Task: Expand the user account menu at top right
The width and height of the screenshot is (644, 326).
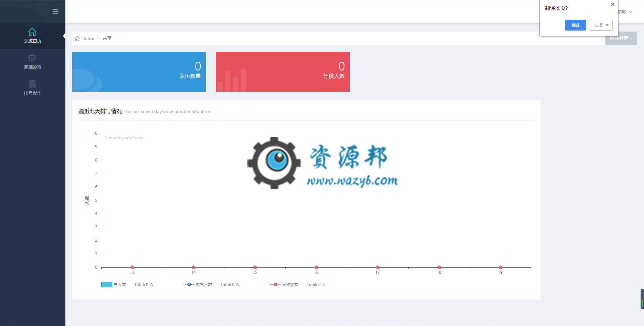Action: point(626,12)
